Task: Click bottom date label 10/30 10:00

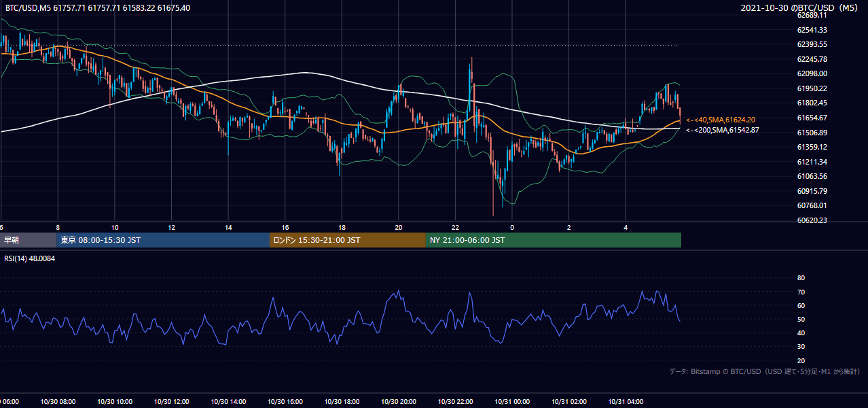Action: click(x=115, y=402)
